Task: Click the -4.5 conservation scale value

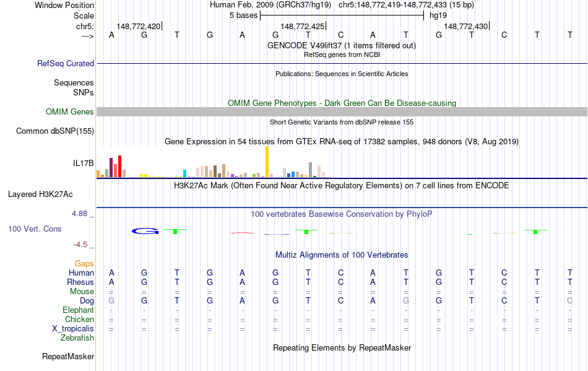Action: [x=80, y=245]
